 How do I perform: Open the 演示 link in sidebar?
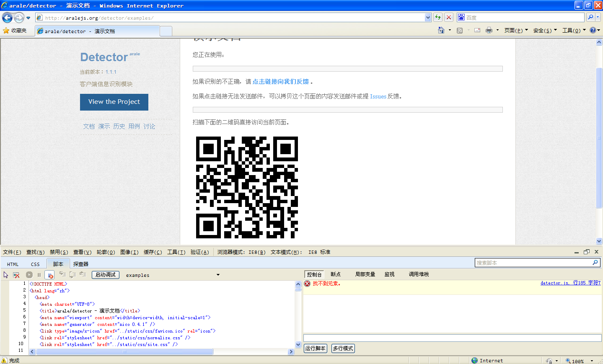point(104,126)
